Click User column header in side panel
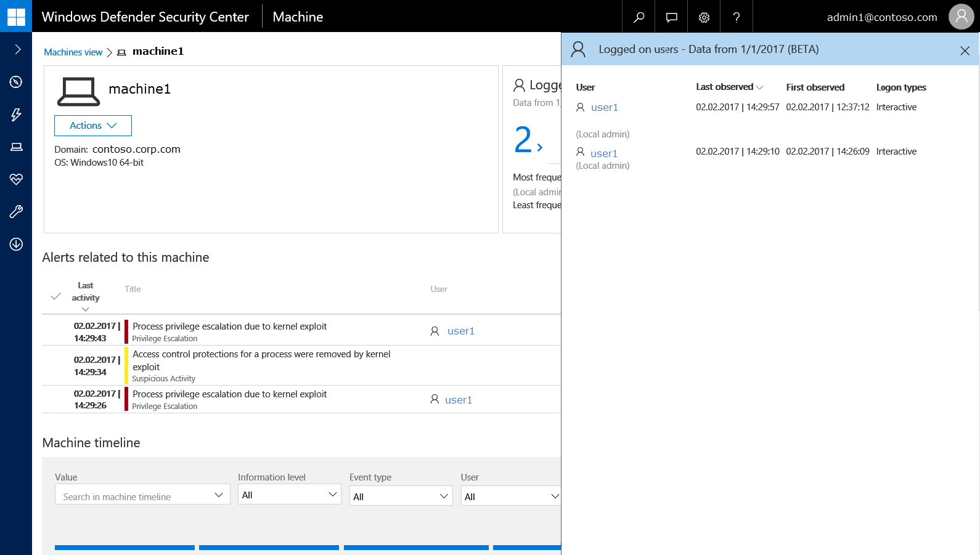 click(586, 87)
